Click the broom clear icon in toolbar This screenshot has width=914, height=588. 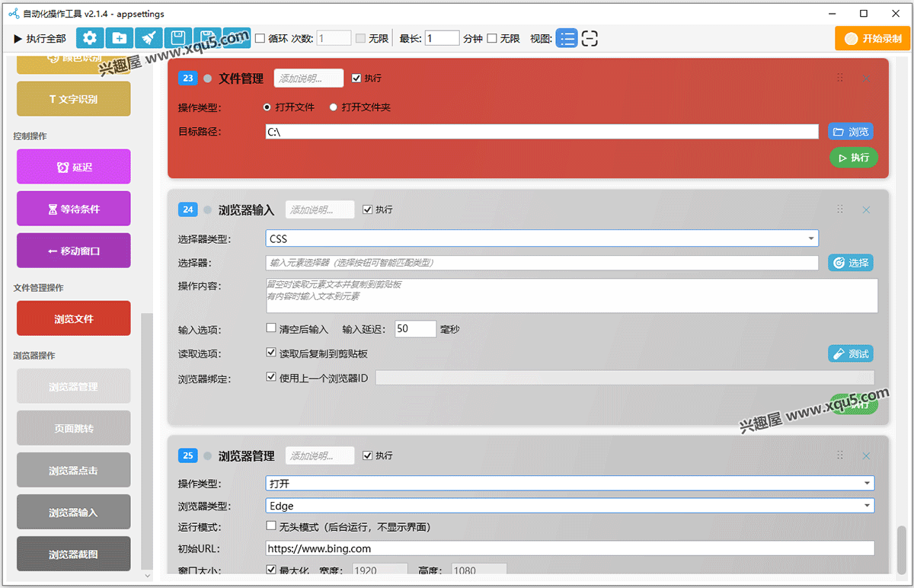(x=149, y=38)
